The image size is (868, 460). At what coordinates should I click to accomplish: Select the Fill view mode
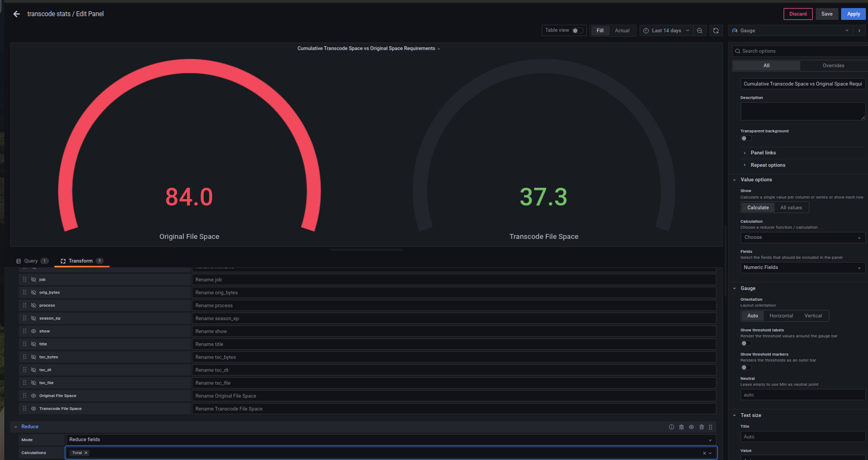click(600, 31)
